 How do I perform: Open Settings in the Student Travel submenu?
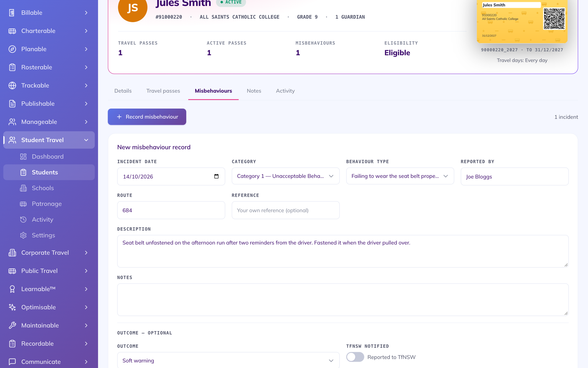(49, 235)
